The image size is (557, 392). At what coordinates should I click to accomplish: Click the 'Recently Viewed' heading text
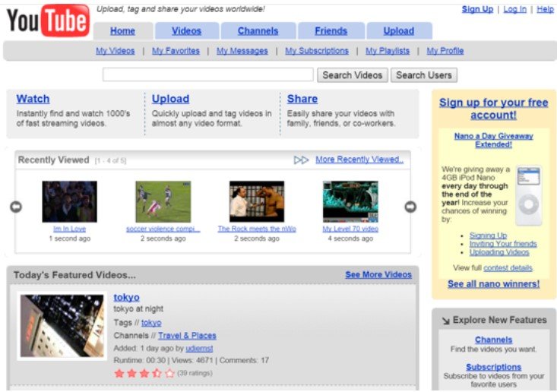click(54, 160)
